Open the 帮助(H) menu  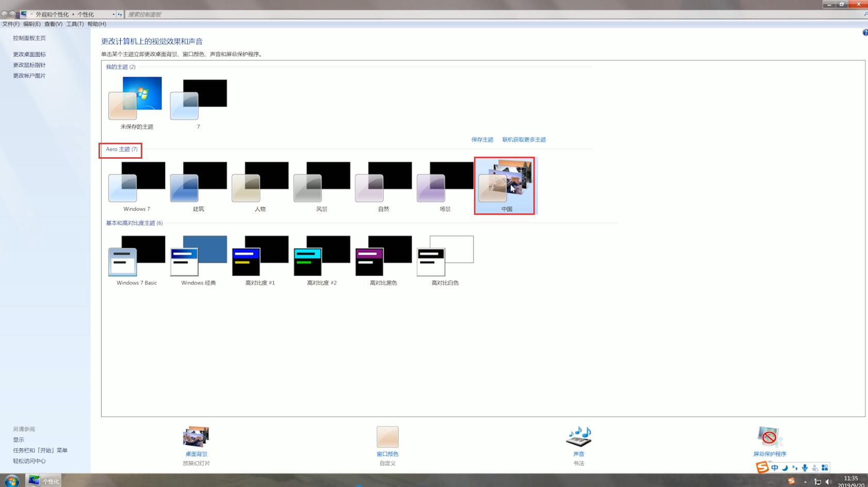coord(97,24)
